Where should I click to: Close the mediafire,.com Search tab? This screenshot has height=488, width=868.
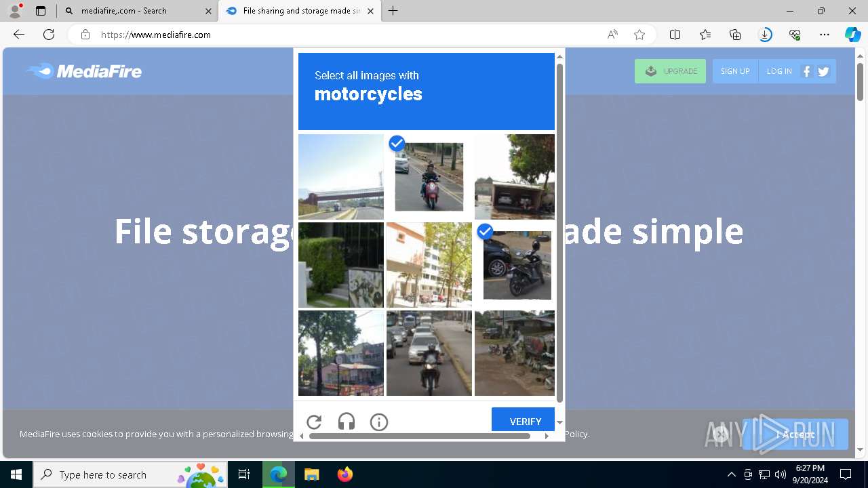[208, 11]
